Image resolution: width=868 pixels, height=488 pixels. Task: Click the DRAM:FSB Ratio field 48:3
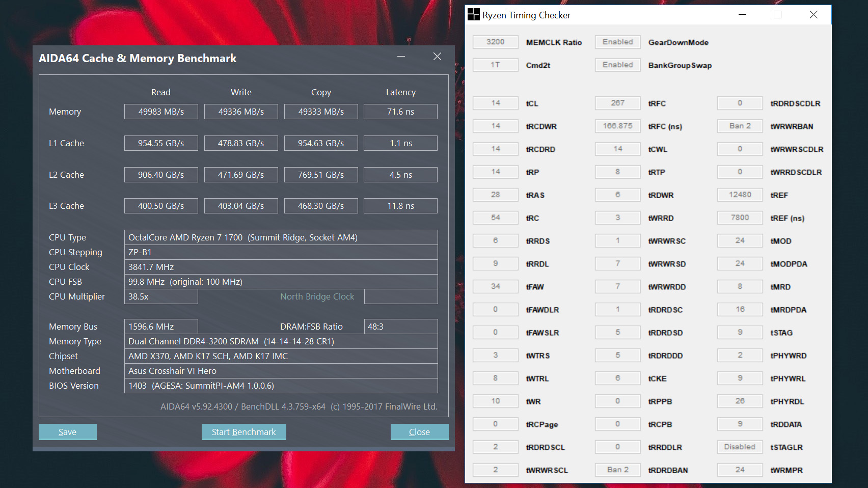coord(401,327)
